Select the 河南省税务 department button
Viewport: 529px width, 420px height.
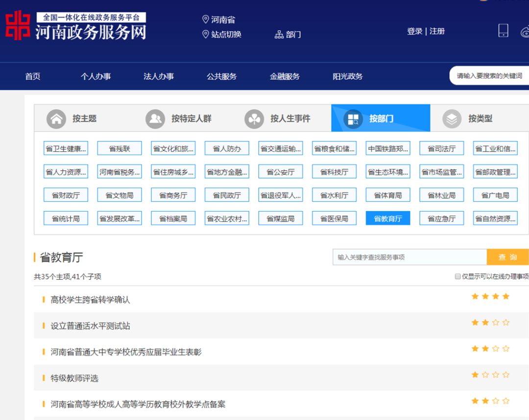120,171
